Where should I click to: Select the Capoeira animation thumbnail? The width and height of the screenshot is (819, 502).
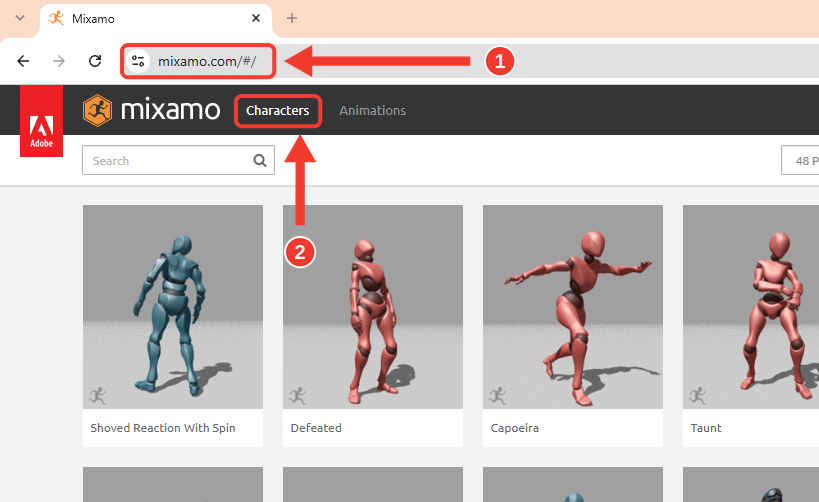click(x=573, y=307)
